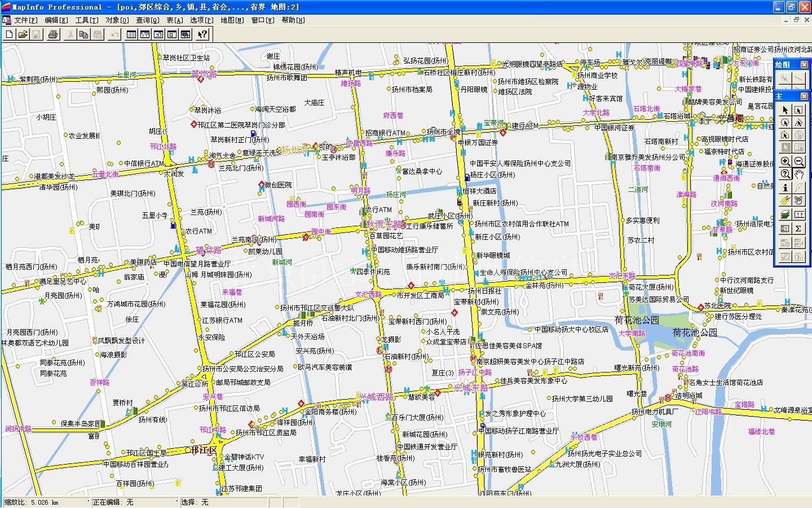
Task: Open the 窗口[W] menu
Action: 263,20
